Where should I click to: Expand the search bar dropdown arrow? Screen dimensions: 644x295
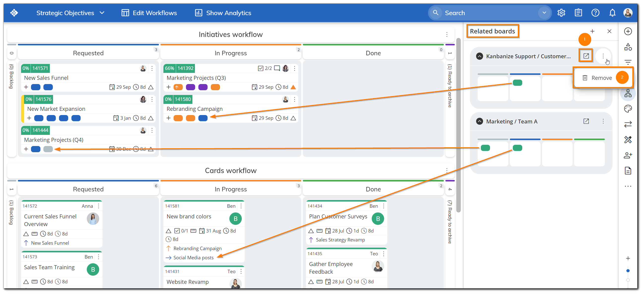point(544,13)
